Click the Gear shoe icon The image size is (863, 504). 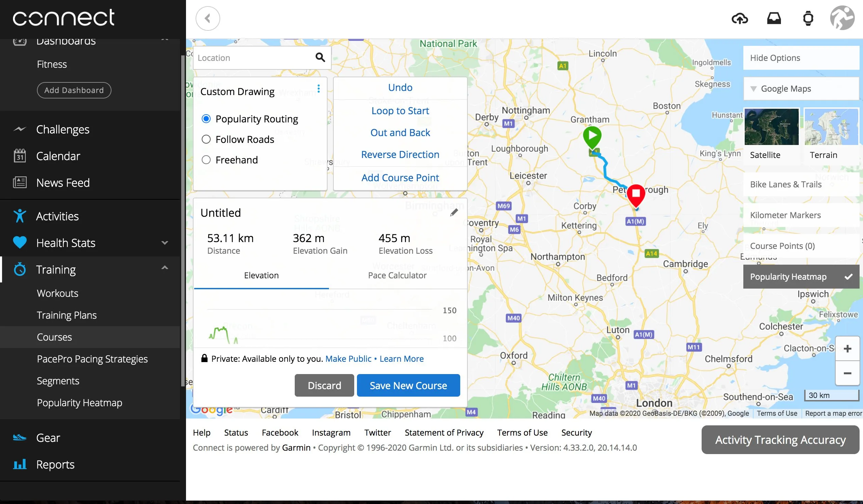(x=19, y=438)
